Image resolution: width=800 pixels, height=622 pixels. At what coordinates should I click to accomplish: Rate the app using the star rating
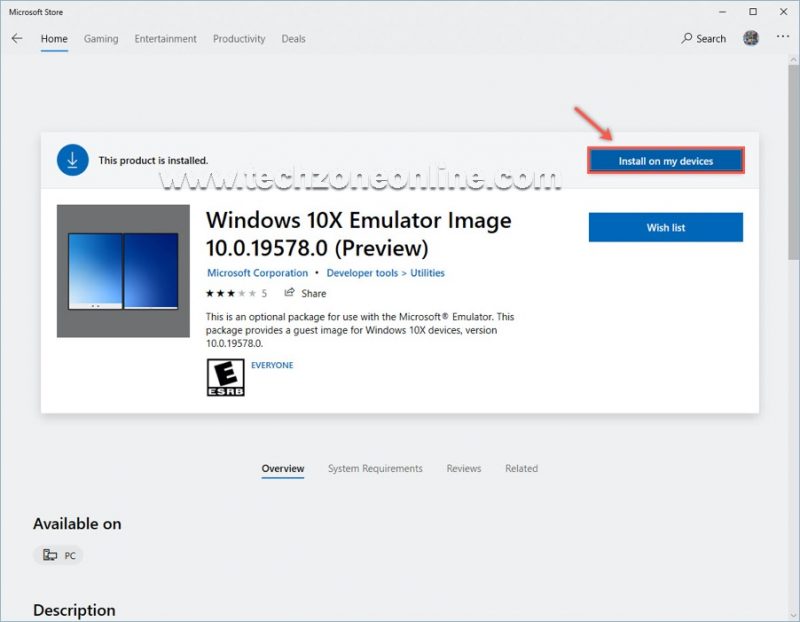[232, 293]
